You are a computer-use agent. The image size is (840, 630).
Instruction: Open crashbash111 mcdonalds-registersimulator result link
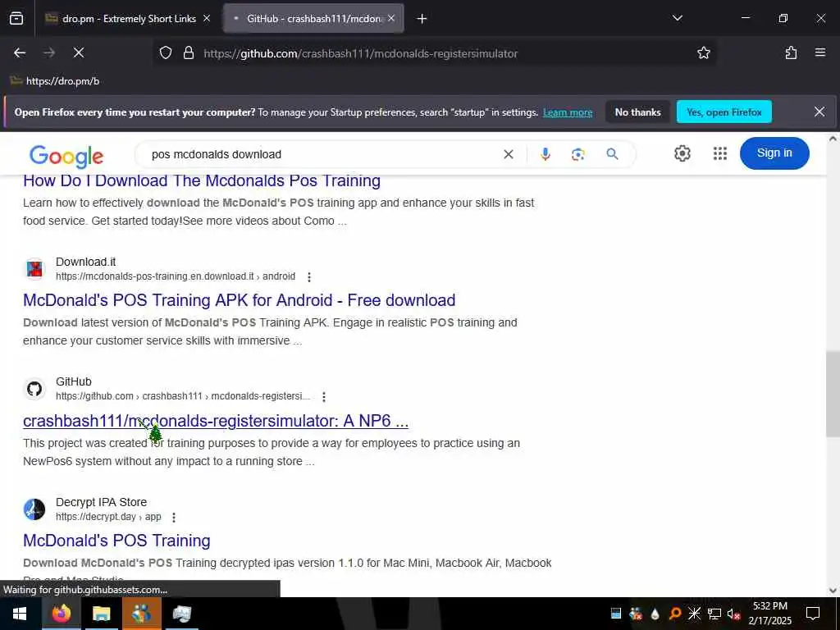pos(216,421)
